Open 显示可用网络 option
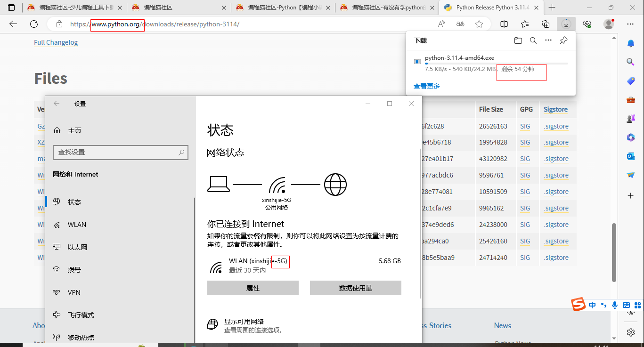The width and height of the screenshot is (644, 347). [x=244, y=322]
